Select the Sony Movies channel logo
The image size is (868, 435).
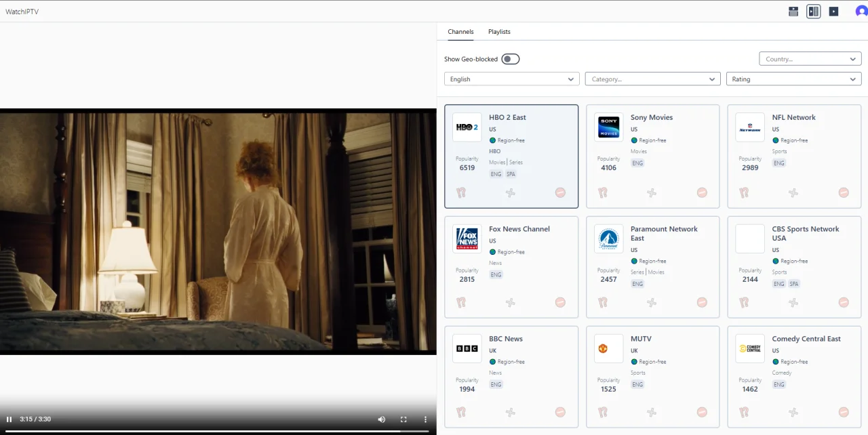609,127
